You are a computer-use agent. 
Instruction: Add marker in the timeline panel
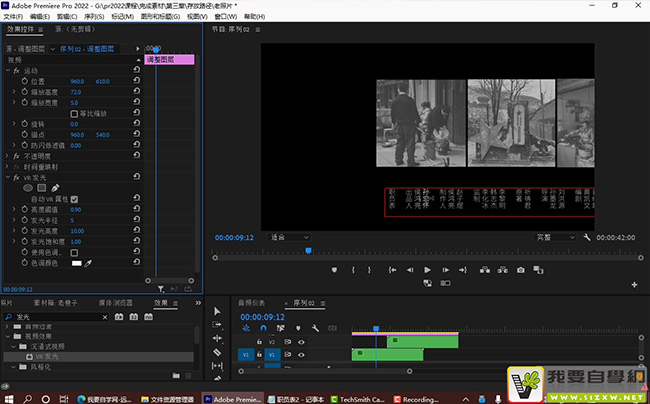pos(298,328)
